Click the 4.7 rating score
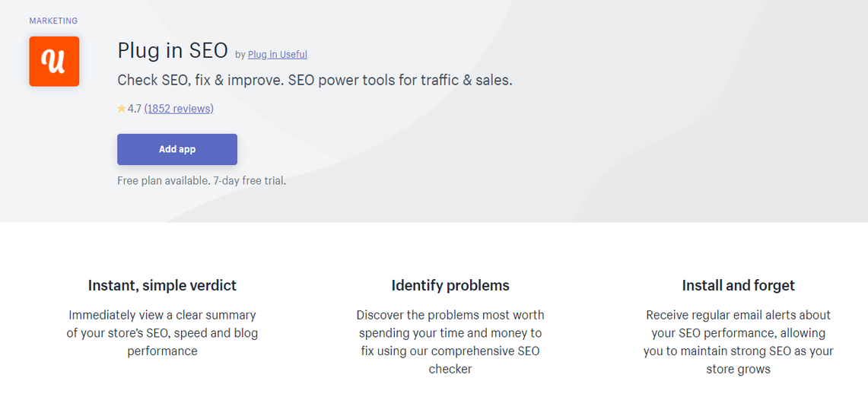The height and width of the screenshot is (413, 868). coord(135,109)
